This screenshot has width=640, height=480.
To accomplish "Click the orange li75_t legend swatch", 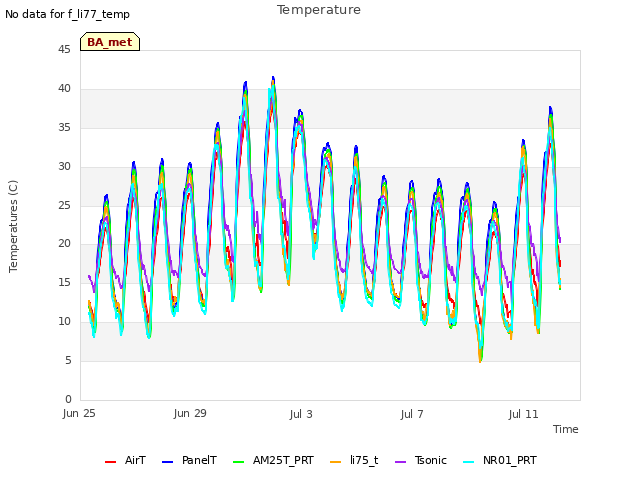I will click(x=336, y=462).
